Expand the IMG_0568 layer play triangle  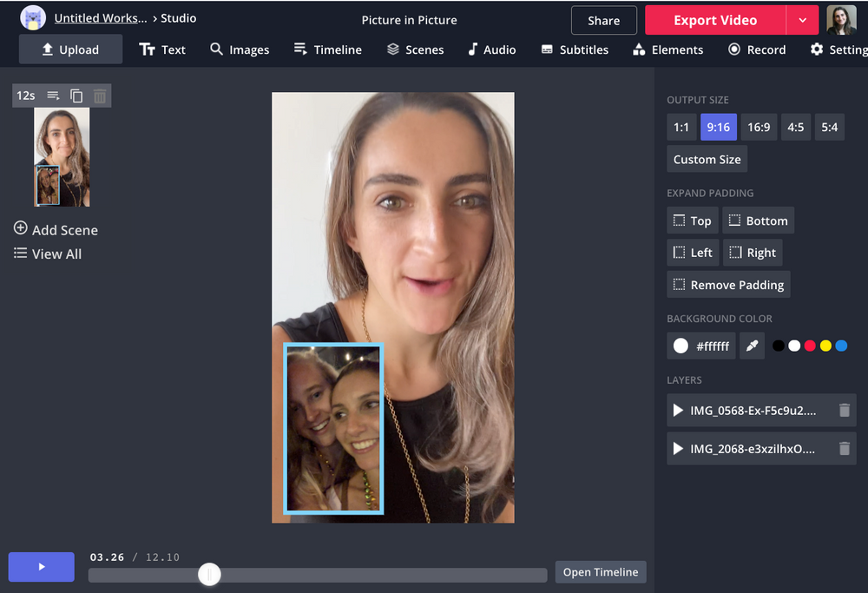(x=678, y=411)
